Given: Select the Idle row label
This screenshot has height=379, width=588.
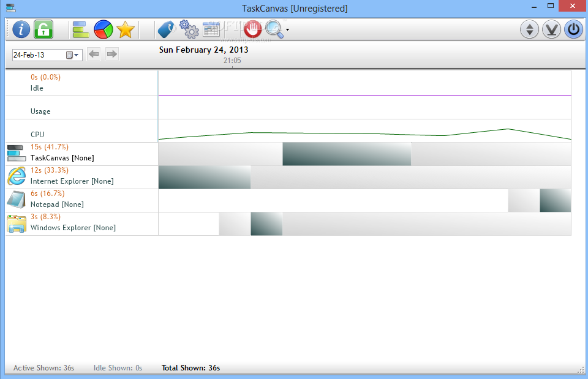Looking at the screenshot, I should coord(37,88).
